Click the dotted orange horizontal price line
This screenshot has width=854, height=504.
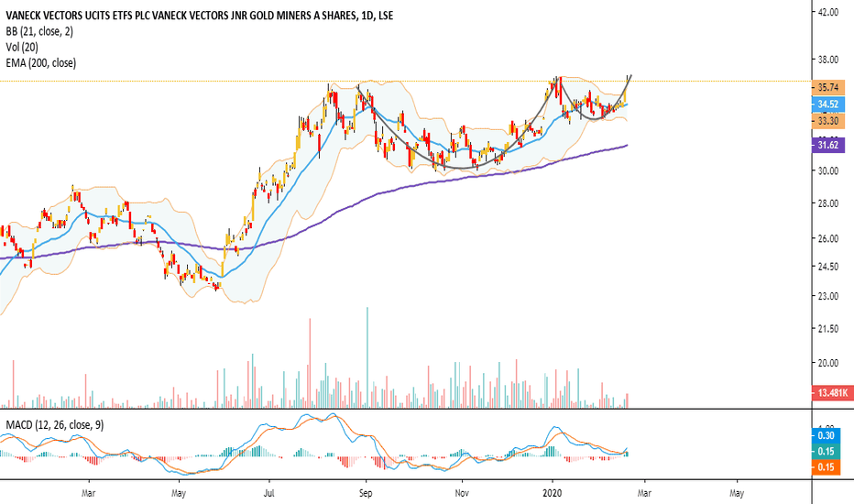(406, 82)
